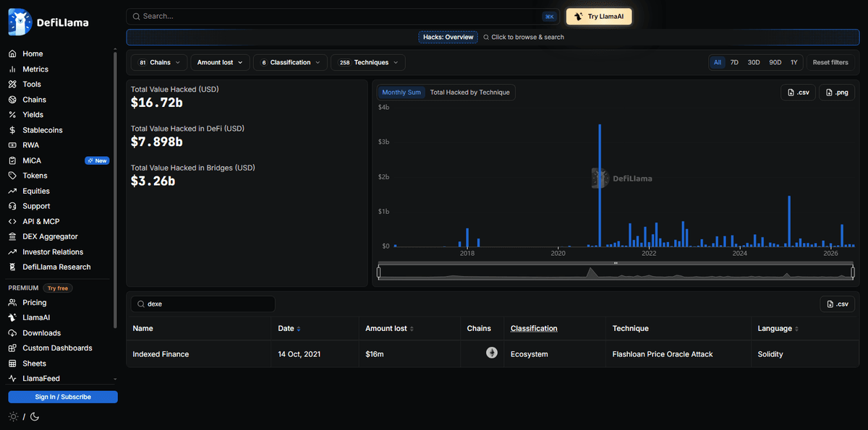Screen dimensions: 868x430
Task: Show Total Hacked by Technique chart
Action: tap(470, 93)
